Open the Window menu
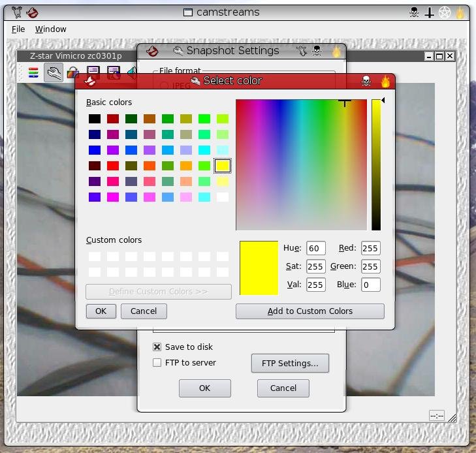 tap(51, 29)
